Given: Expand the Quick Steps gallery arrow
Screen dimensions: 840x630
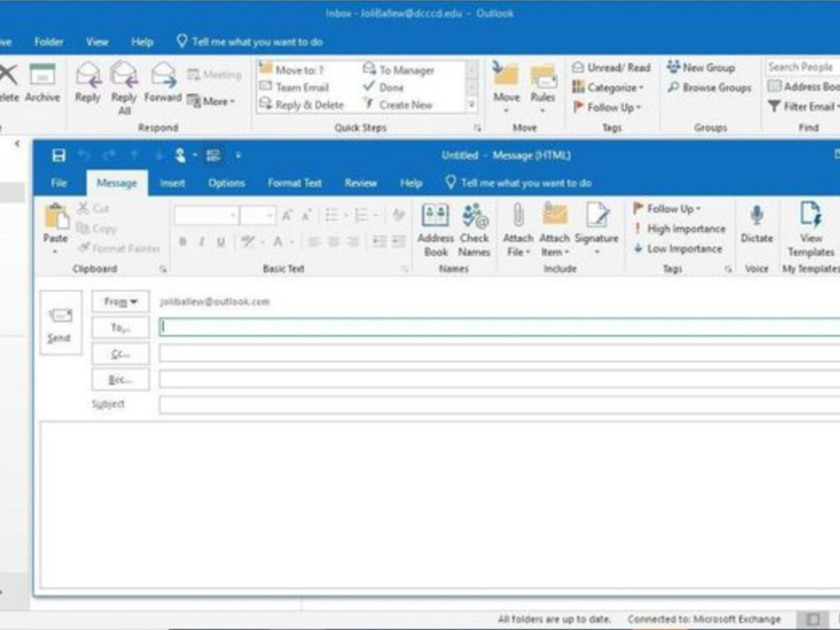Looking at the screenshot, I should coord(471,104).
